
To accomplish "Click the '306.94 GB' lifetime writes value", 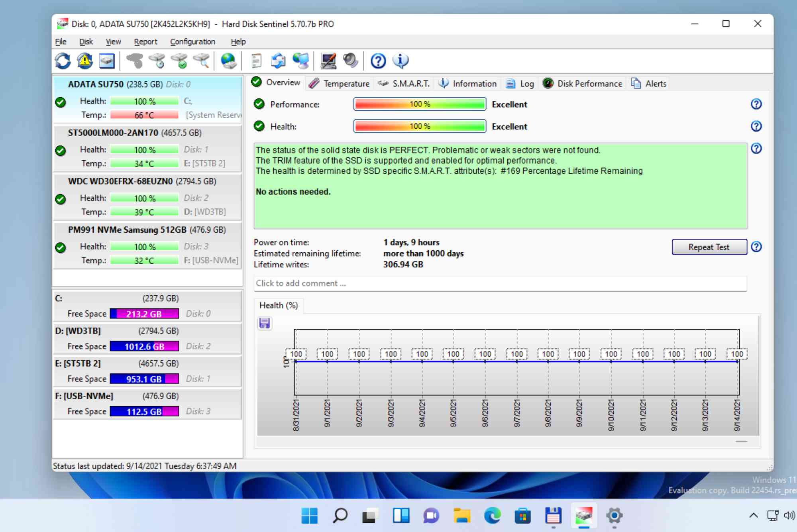I will pyautogui.click(x=403, y=265).
